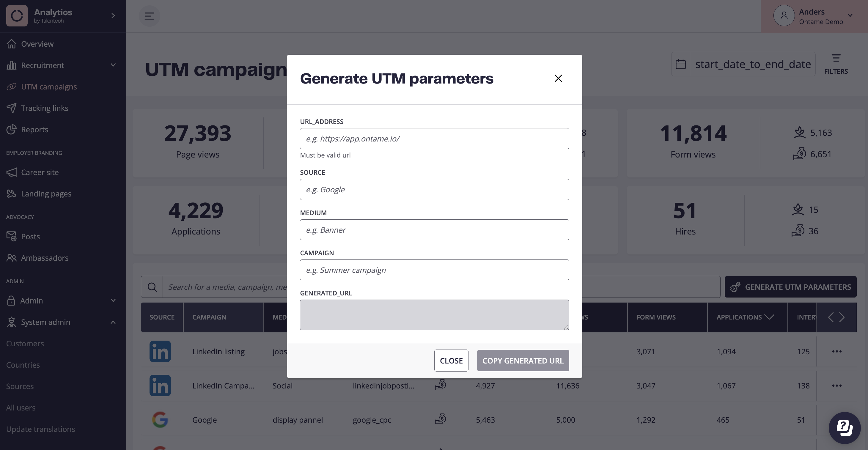Click the LinkedIn listing row logo
Viewport: 868px width, 450px height.
click(160, 351)
